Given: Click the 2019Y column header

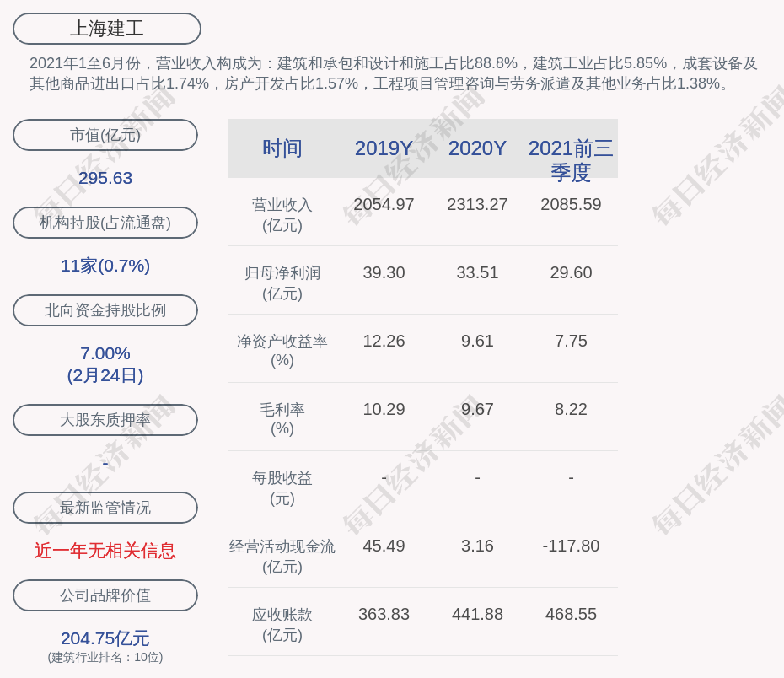Looking at the screenshot, I should pyautogui.click(x=384, y=148).
